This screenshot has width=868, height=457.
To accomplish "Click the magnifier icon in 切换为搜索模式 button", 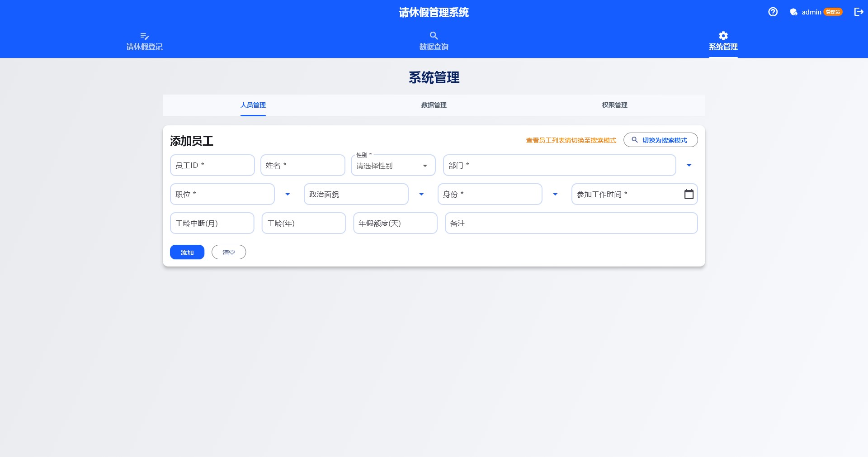I will (x=635, y=140).
